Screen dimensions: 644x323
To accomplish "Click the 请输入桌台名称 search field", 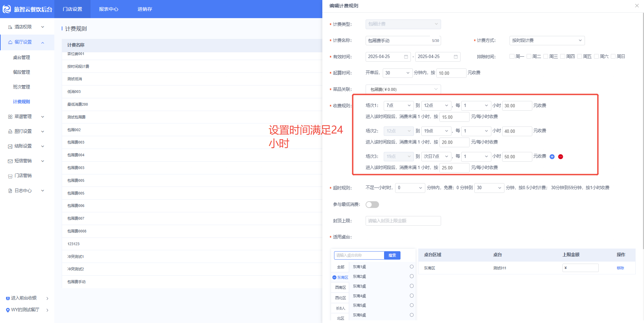I will pyautogui.click(x=359, y=256).
